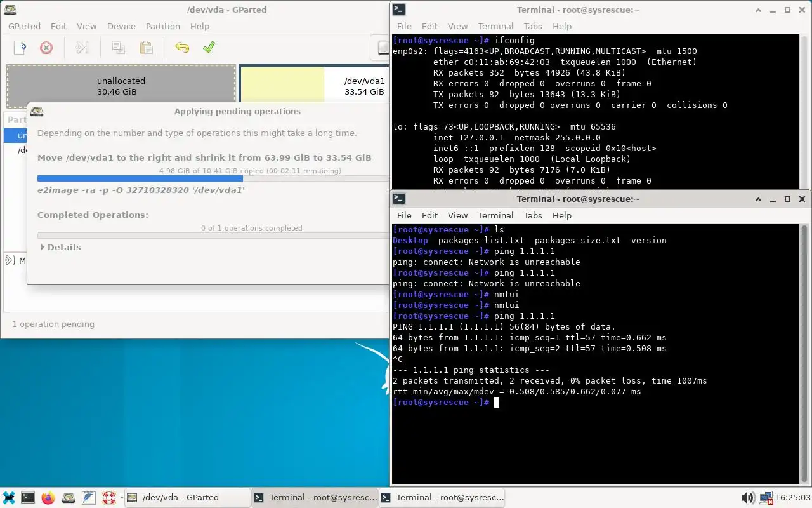The height and width of the screenshot is (508, 812).
Task: Open the File menu in the ifconfig terminal
Action: click(404, 26)
